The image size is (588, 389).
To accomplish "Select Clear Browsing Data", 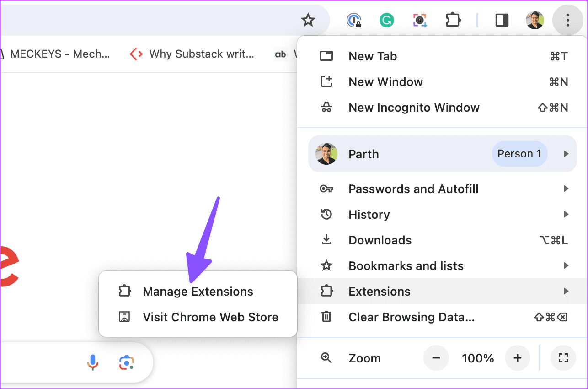I will [x=411, y=317].
